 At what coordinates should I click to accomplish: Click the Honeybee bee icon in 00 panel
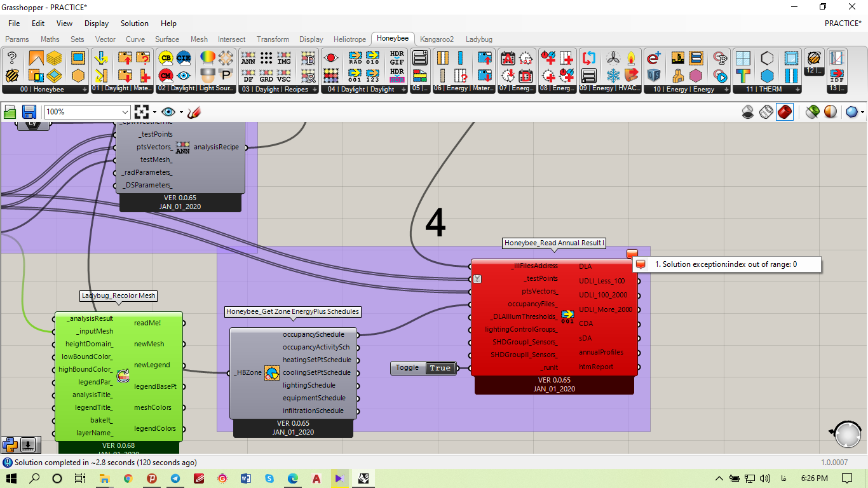click(11, 76)
